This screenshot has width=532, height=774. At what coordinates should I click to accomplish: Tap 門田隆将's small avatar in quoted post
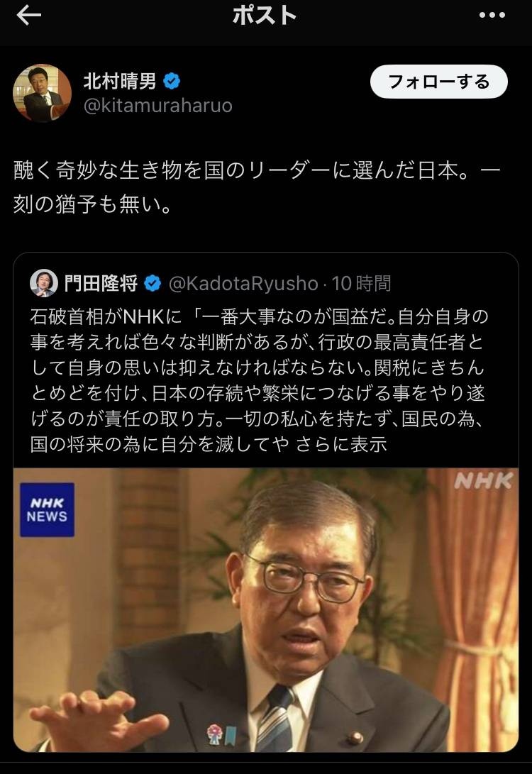pos(43,283)
